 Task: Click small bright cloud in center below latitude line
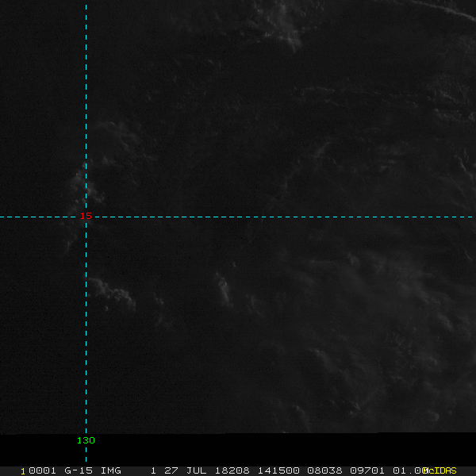click(224, 290)
